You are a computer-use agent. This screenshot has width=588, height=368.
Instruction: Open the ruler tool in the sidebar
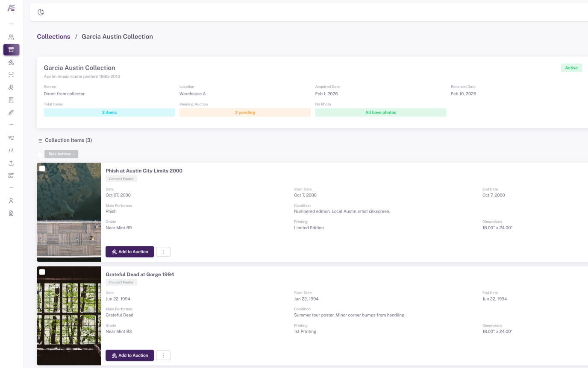point(11,112)
